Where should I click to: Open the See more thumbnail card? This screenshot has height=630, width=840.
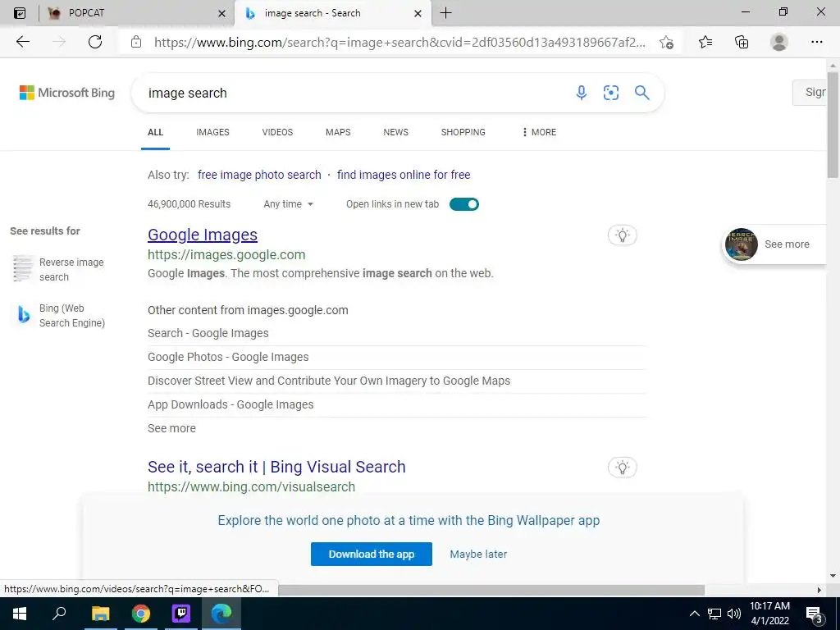point(774,244)
